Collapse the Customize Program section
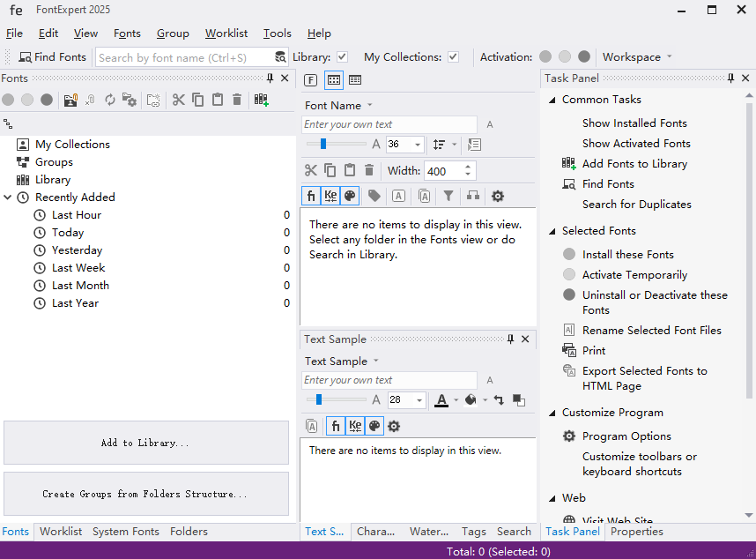Image resolution: width=756 pixels, height=559 pixels. coord(552,413)
